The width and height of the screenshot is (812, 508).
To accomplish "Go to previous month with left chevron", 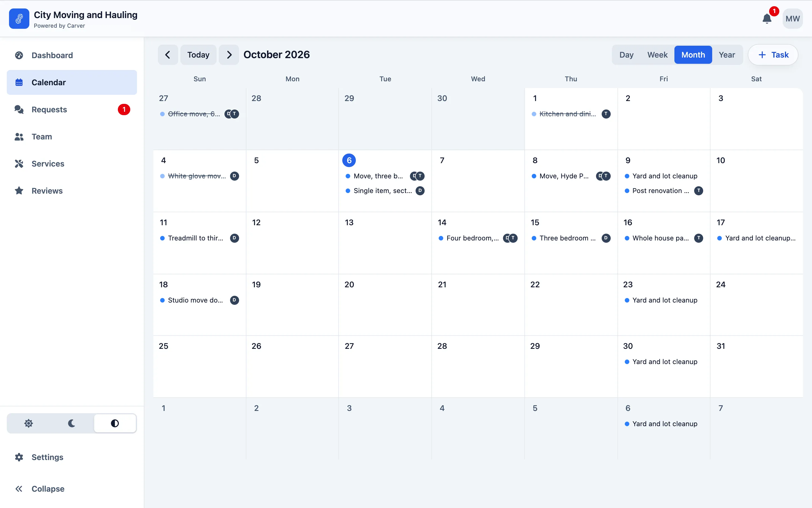I will click(x=168, y=55).
